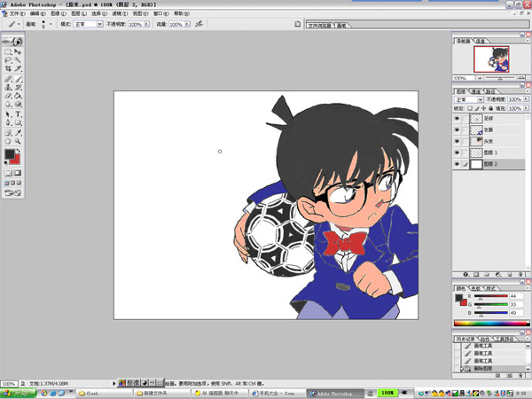Click the Navigator preview thumbnail
Screen dimensions: 532x399
pos(491,59)
